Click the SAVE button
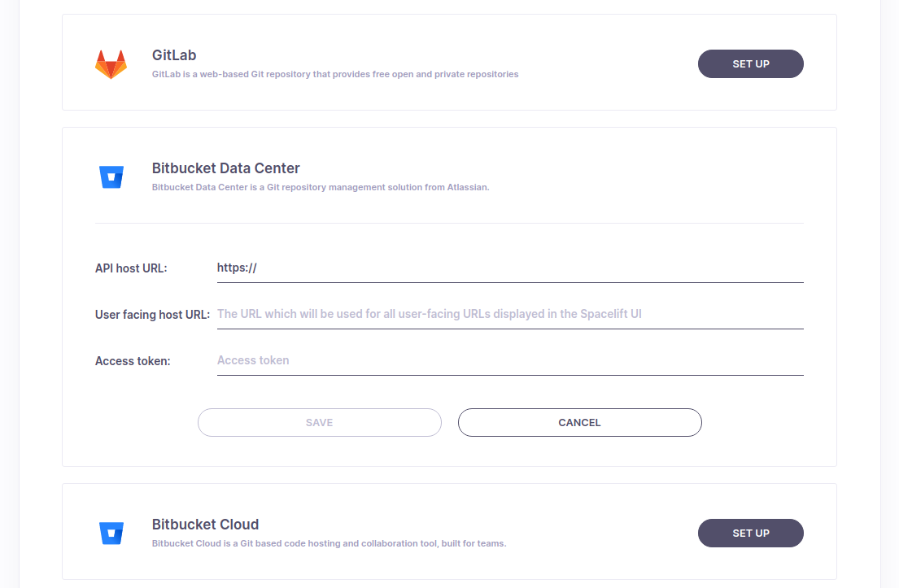Image resolution: width=899 pixels, height=588 pixels. pos(319,422)
